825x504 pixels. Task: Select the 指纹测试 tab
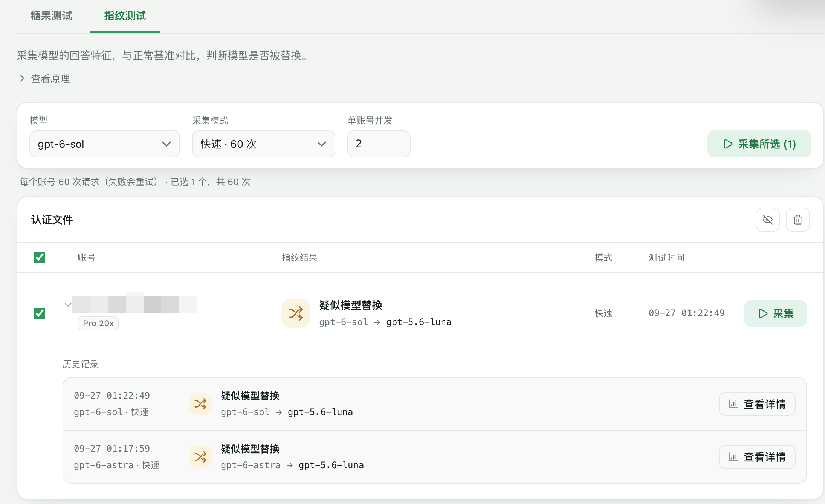pyautogui.click(x=125, y=15)
